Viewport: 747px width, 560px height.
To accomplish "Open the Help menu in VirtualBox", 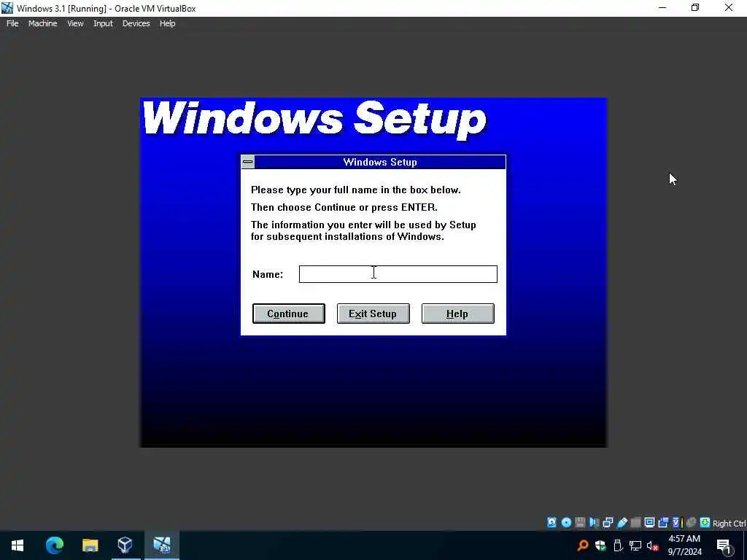I will (x=167, y=23).
